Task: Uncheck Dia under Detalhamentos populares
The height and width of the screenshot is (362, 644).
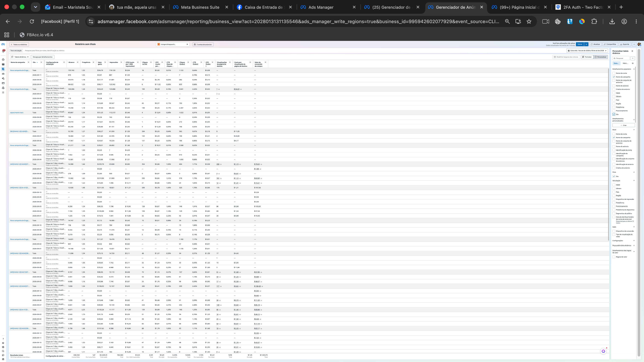Action: (614, 114)
